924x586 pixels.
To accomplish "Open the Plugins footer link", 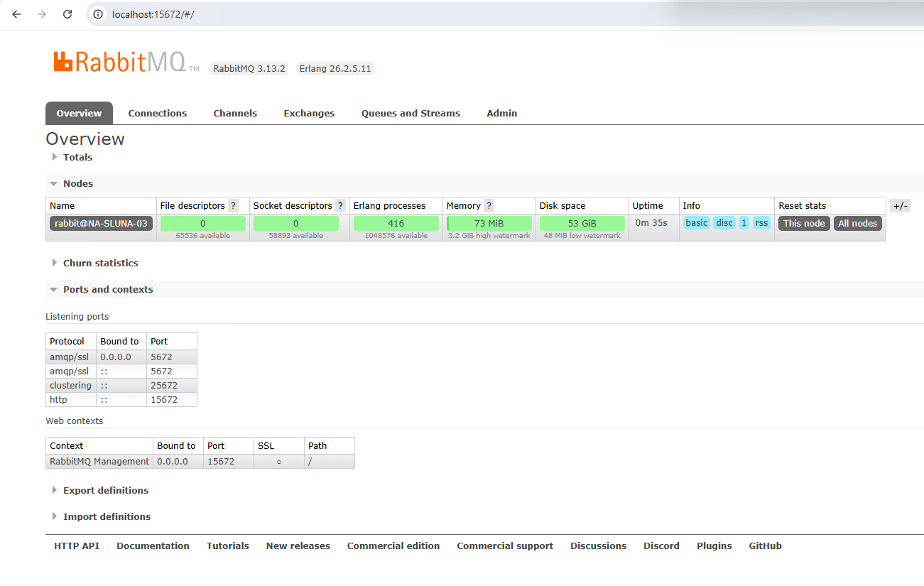I will click(x=714, y=546).
